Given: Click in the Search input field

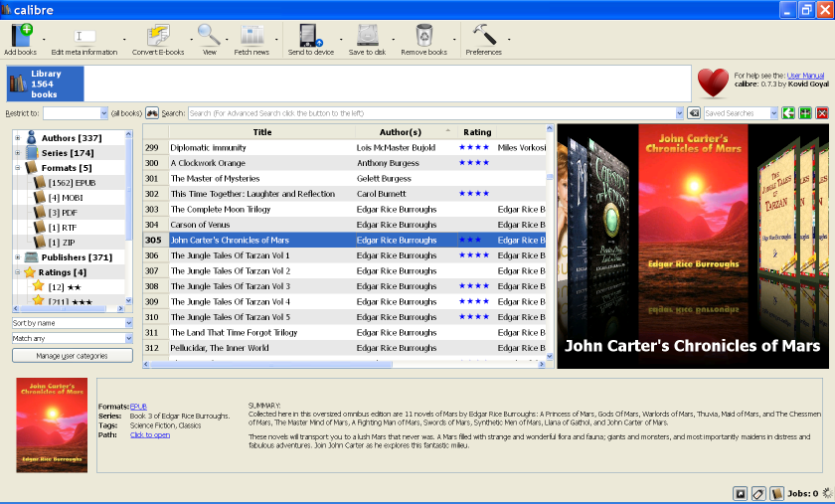Looking at the screenshot, I should click(x=431, y=113).
